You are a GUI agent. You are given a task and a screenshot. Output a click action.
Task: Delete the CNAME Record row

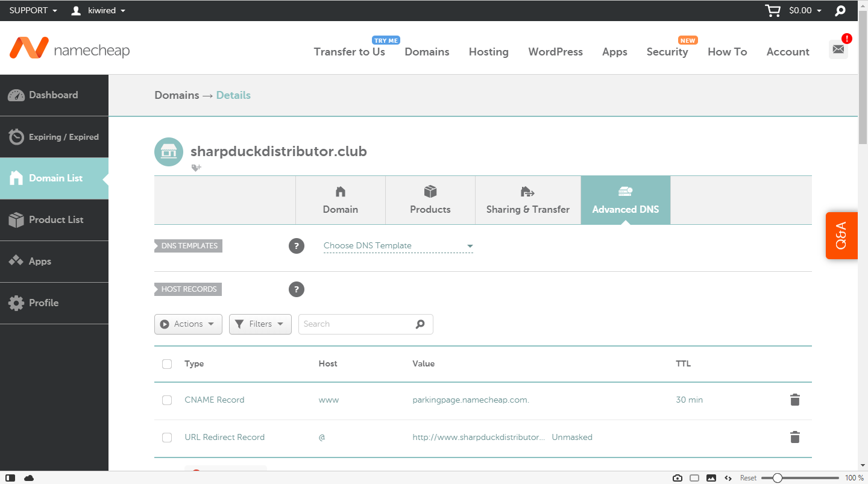795,400
